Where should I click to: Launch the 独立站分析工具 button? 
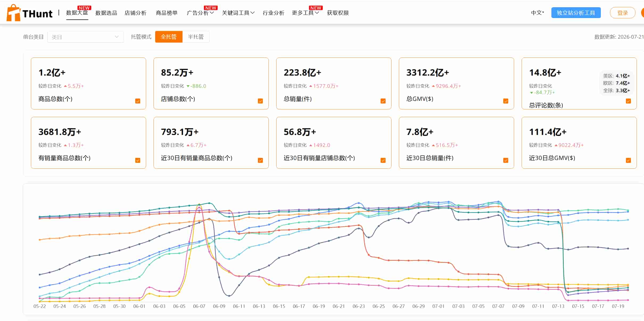point(576,13)
